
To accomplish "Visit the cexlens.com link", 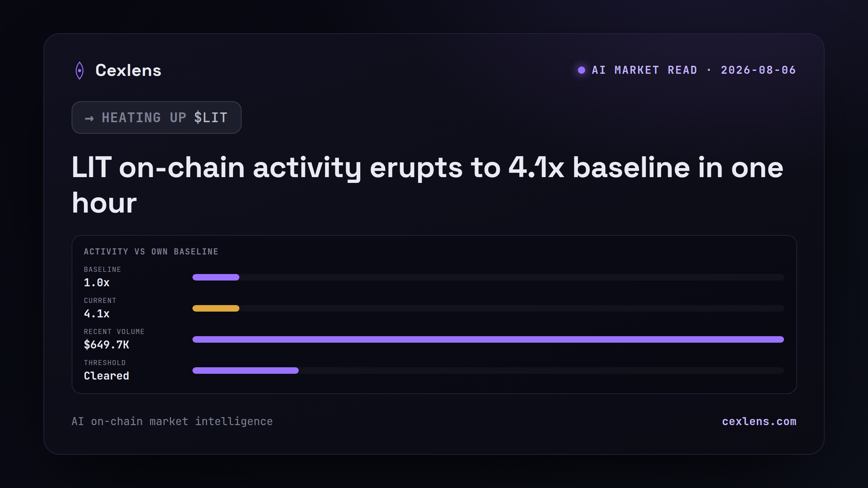I will pos(759,421).
